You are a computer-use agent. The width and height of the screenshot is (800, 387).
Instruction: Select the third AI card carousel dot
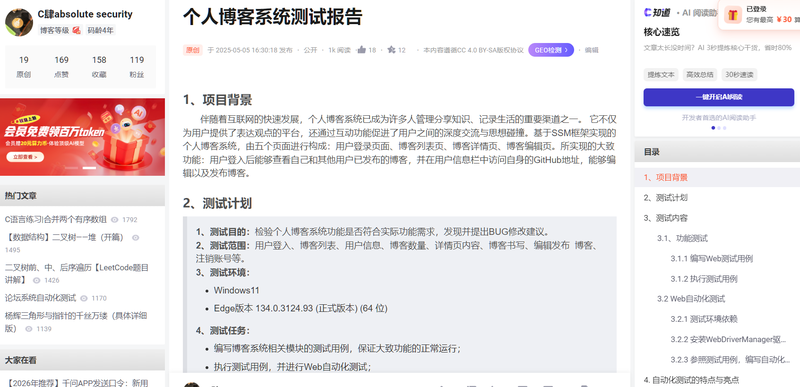coord(724,128)
